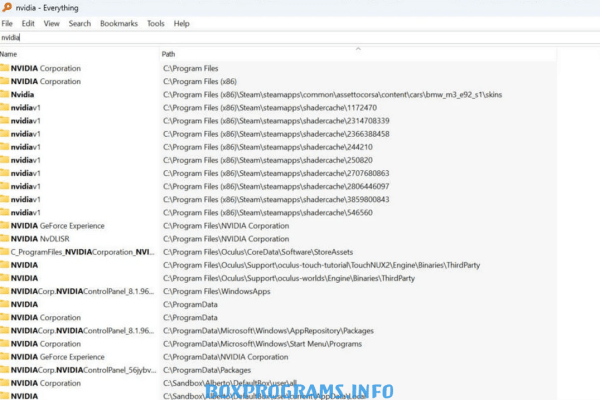Select the Nvidia name in assettocorsa skins row
This screenshot has width=600, height=400.
click(22, 94)
